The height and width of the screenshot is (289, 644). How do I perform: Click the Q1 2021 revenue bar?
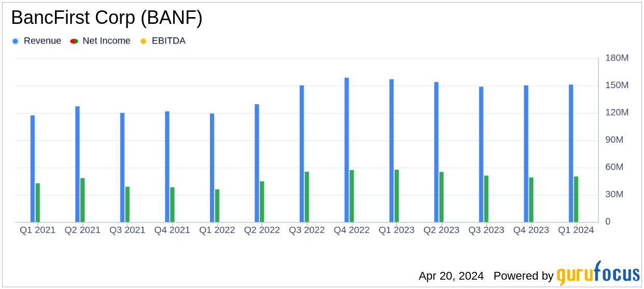33,169
